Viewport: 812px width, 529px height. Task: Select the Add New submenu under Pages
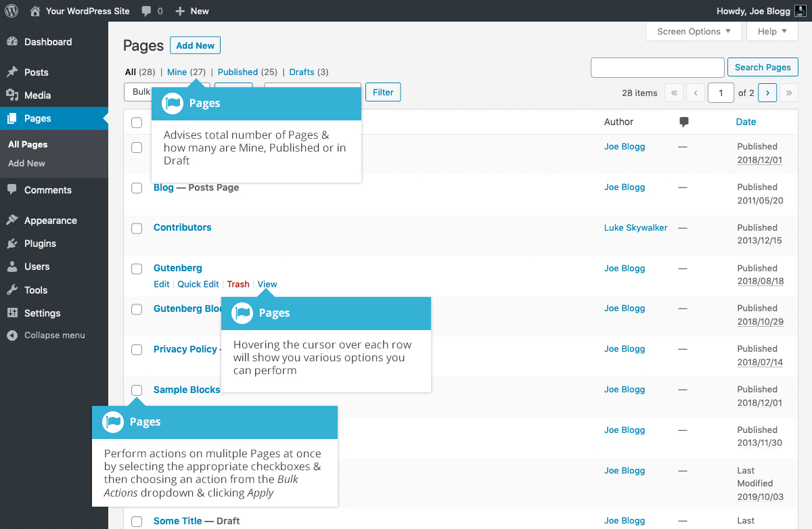[27, 163]
